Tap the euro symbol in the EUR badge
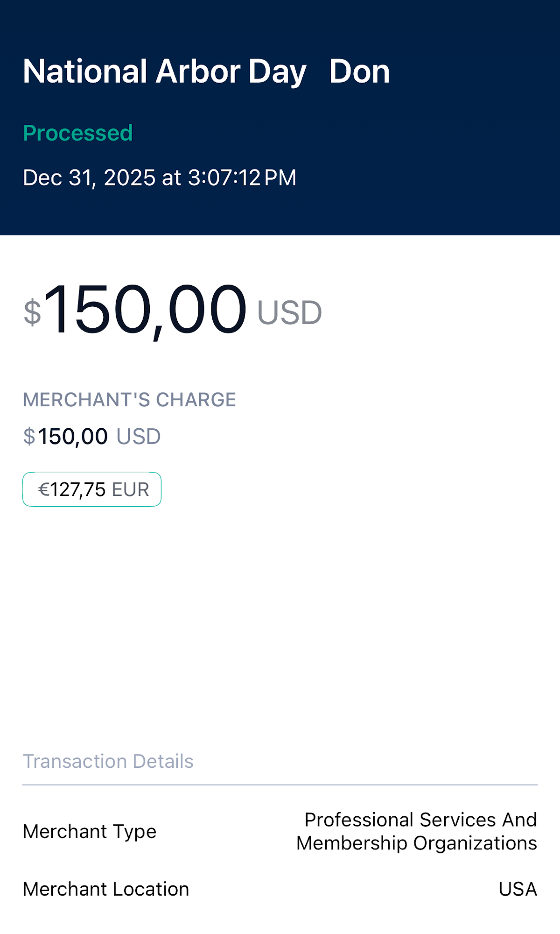This screenshot has height=934, width=560. pyautogui.click(x=43, y=490)
